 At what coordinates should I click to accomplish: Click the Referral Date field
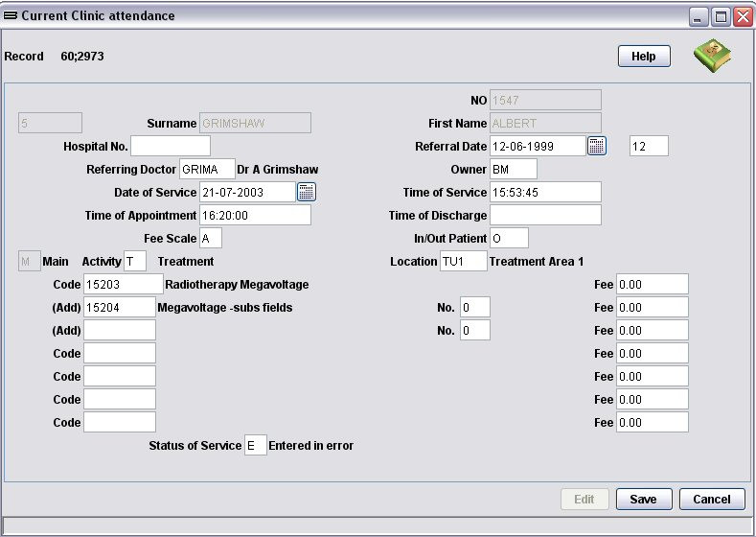pyautogui.click(x=538, y=146)
